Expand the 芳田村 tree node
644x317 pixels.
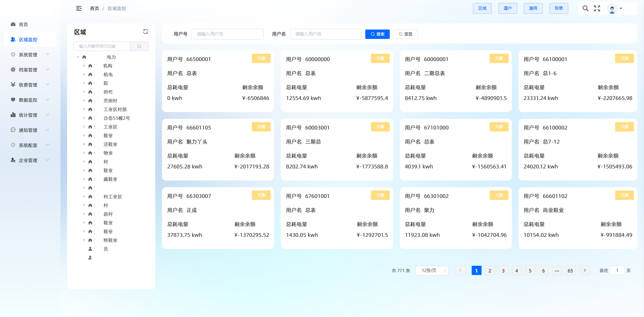point(84,101)
